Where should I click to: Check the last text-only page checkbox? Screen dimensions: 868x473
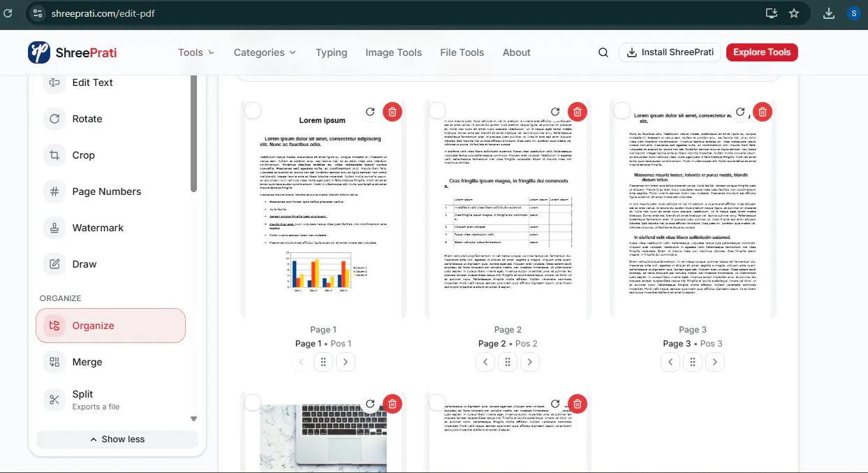(x=437, y=402)
